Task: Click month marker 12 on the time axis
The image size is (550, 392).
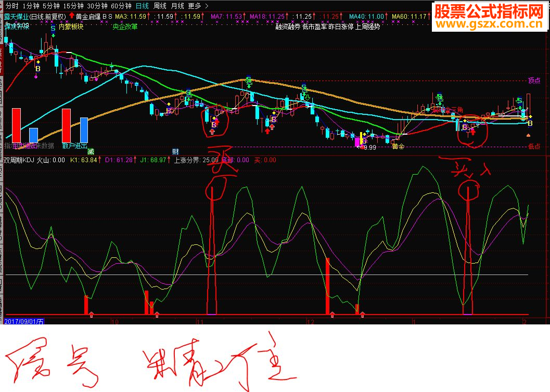Action: (310, 322)
